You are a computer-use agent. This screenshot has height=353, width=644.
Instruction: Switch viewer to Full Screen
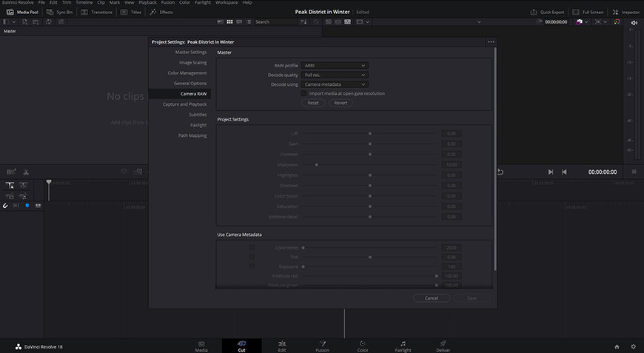pyautogui.click(x=588, y=12)
